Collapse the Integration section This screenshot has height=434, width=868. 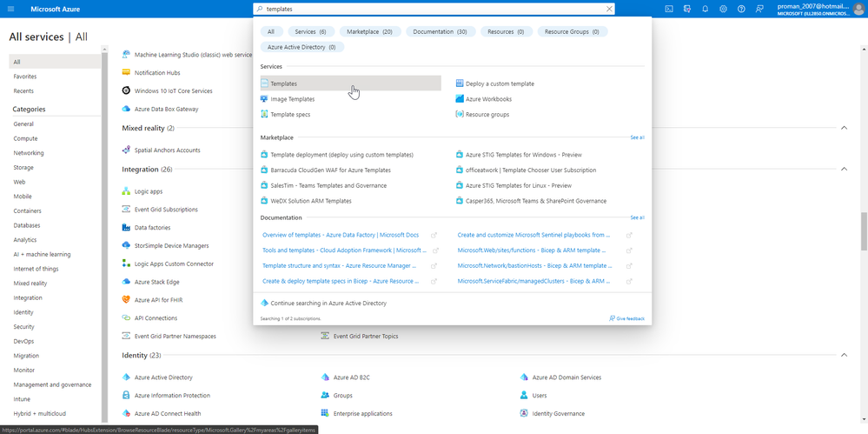click(x=844, y=169)
